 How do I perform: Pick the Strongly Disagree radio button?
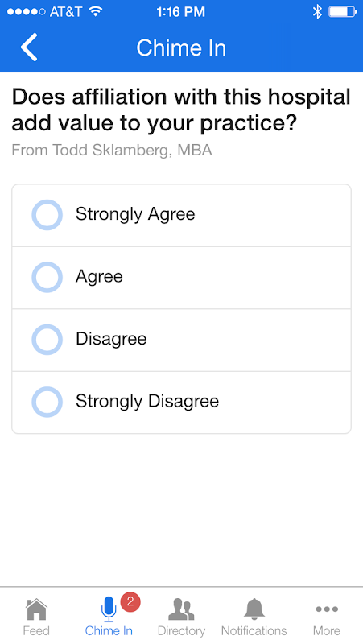coord(47,402)
